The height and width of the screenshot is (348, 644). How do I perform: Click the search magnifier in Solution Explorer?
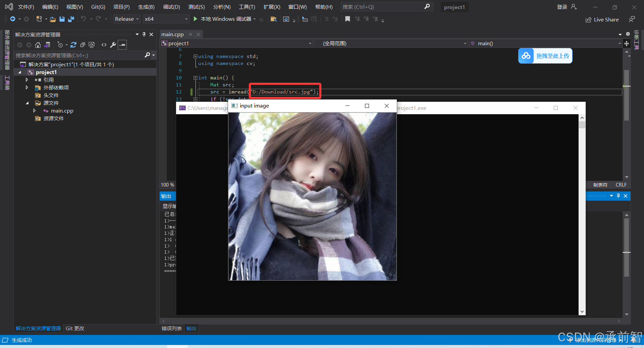pyautogui.click(x=147, y=55)
